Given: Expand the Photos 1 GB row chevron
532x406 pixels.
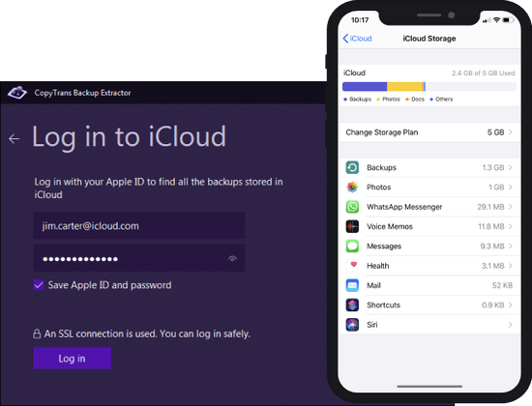Looking at the screenshot, I should (511, 188).
